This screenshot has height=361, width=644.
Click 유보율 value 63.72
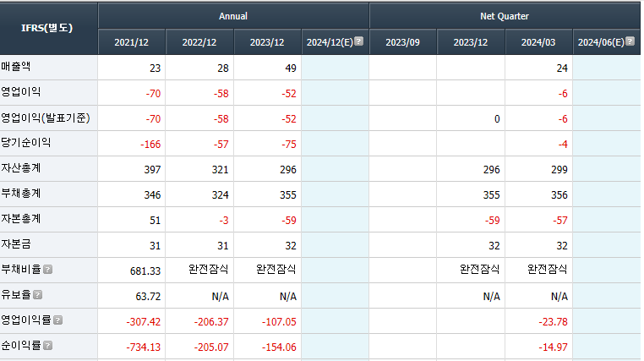click(x=148, y=297)
